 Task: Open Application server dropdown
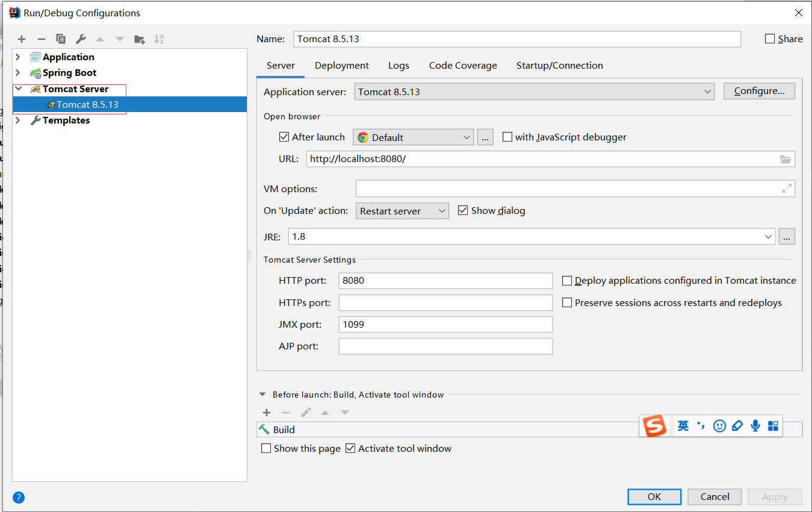(x=534, y=92)
